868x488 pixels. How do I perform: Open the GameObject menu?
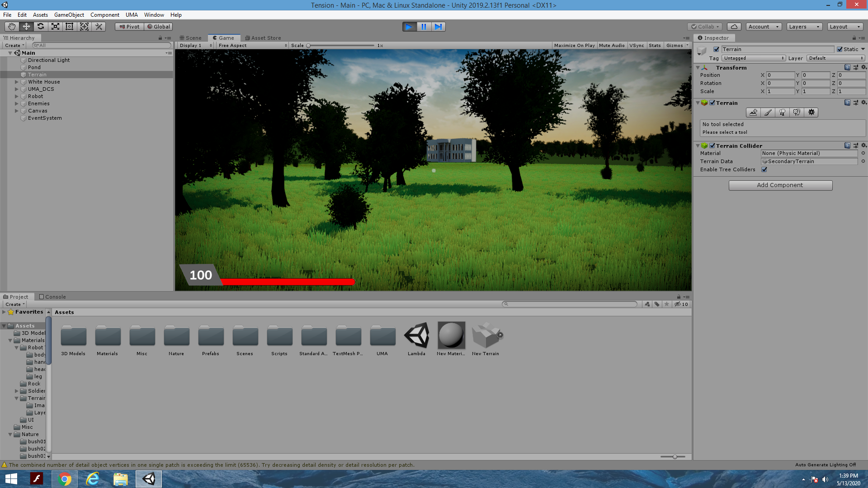click(69, 14)
